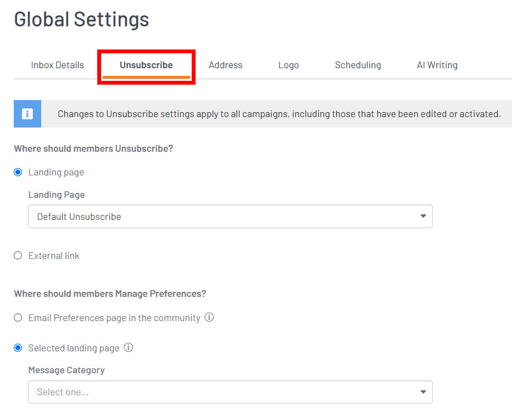Click info icon beside Selected landing page

(x=129, y=347)
